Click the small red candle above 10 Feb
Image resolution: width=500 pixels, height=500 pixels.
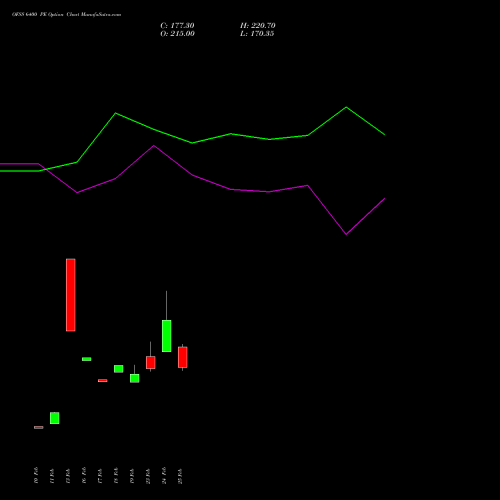pyautogui.click(x=39, y=427)
